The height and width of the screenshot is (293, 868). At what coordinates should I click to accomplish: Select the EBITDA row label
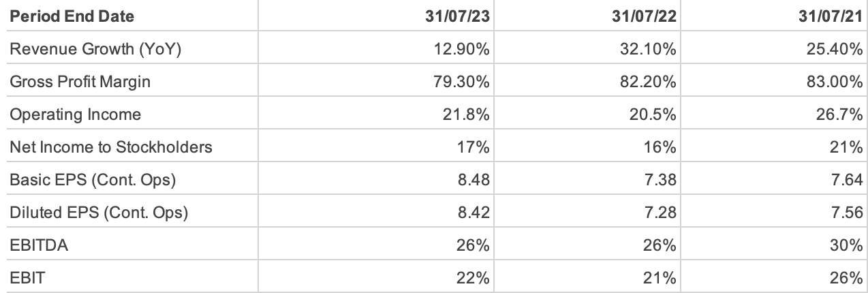pyautogui.click(x=40, y=245)
